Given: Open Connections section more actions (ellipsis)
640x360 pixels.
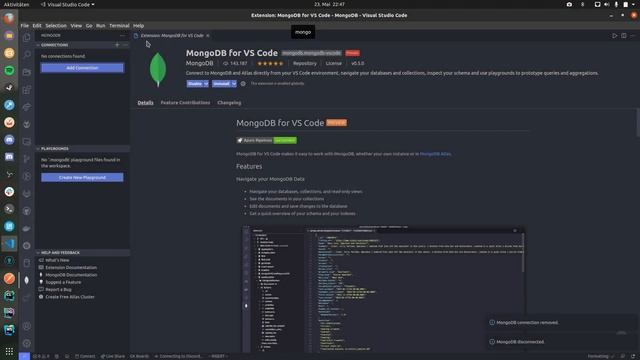Looking at the screenshot, I should tap(125, 45).
